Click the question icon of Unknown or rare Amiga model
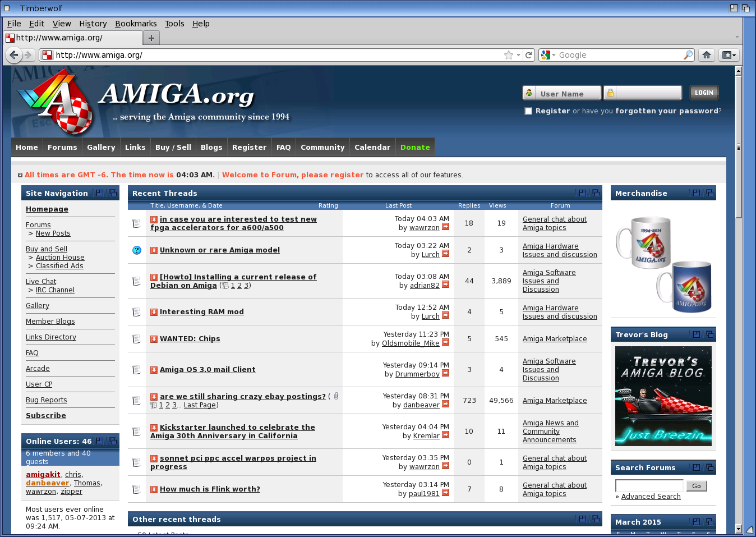This screenshot has height=537, width=756. click(x=136, y=250)
